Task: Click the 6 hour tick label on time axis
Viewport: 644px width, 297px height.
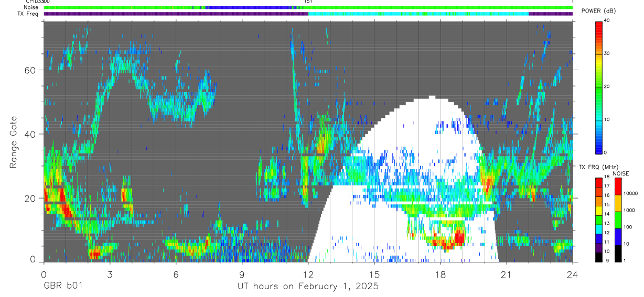Action: click(x=176, y=274)
